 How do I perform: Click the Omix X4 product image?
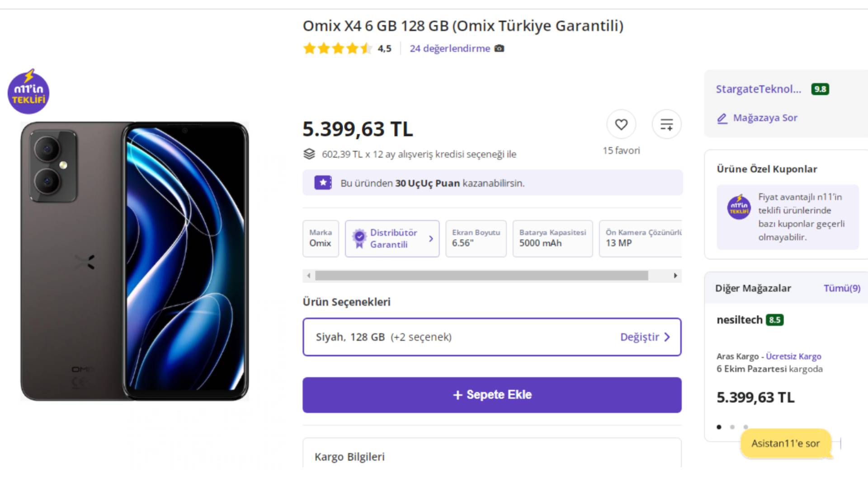click(135, 261)
